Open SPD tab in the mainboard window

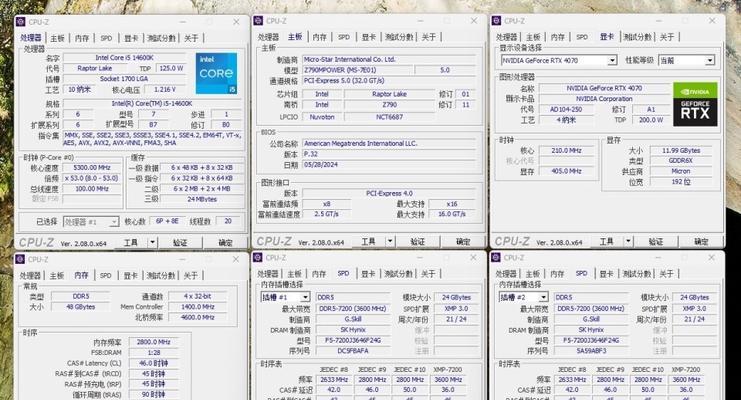point(344,37)
